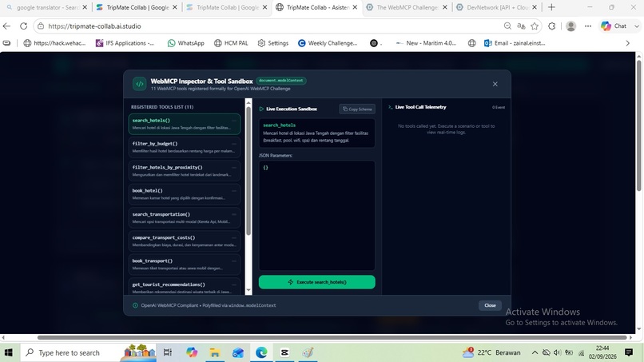Screen dimensions: 644x362
Task: Click the document.modelContext badge
Action: (x=281, y=81)
